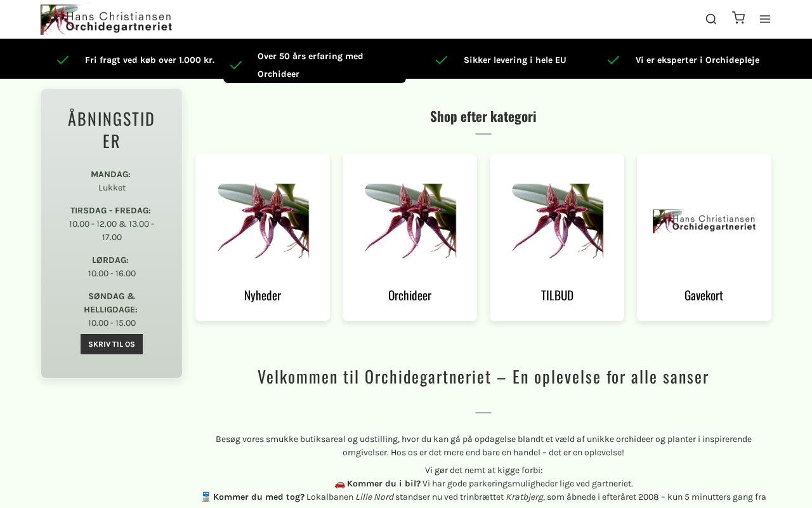
Task: Click the Orchidegartneriet logo in header
Action: [x=107, y=20]
